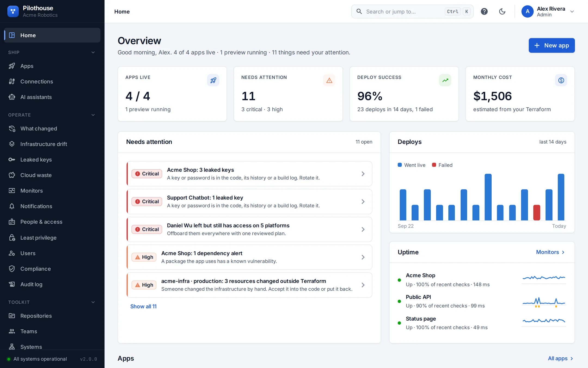Open What changed in the sidebar
588x368 pixels.
point(52,128)
